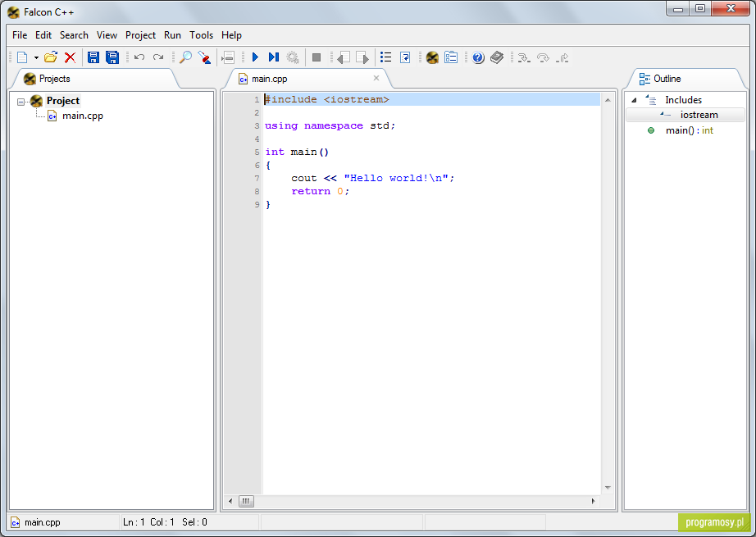Image resolution: width=756 pixels, height=537 pixels.
Task: Open the Search menu
Action: coord(74,35)
